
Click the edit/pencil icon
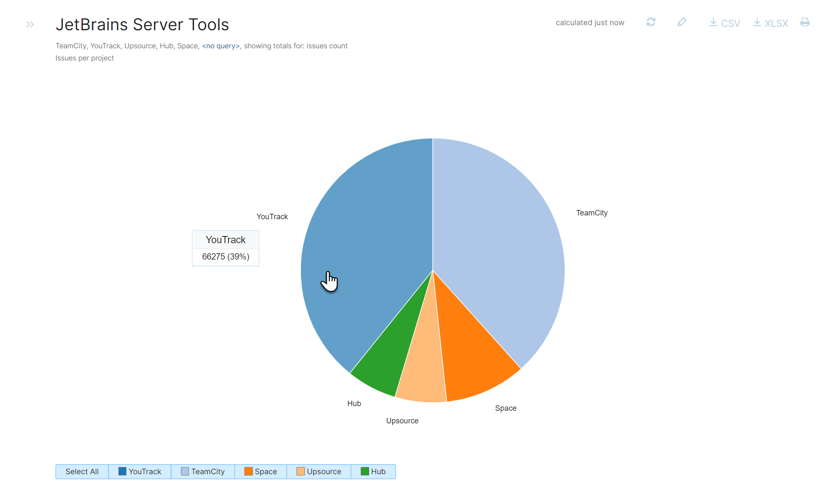[x=682, y=24]
